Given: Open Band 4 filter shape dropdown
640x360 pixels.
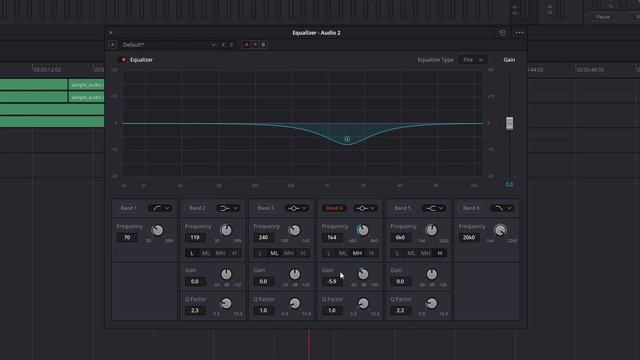Looking at the screenshot, I should [x=365, y=208].
